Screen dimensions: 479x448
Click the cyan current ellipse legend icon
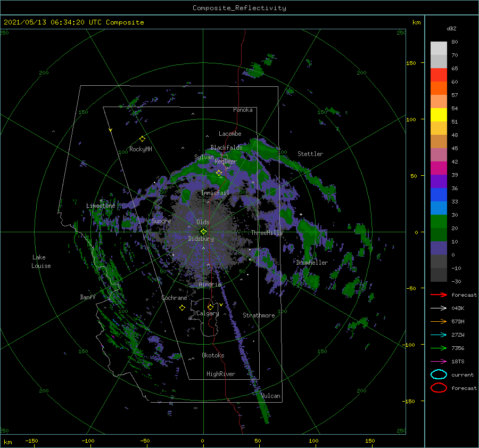(439, 374)
